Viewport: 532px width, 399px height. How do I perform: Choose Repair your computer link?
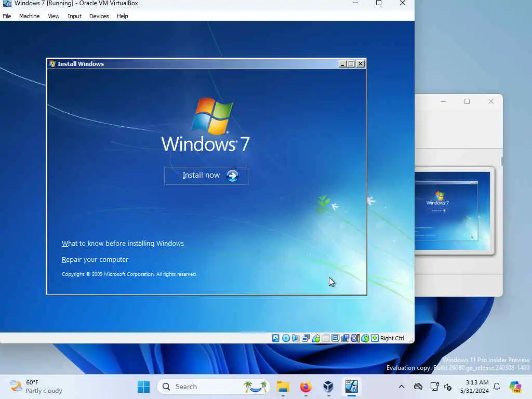tap(95, 260)
